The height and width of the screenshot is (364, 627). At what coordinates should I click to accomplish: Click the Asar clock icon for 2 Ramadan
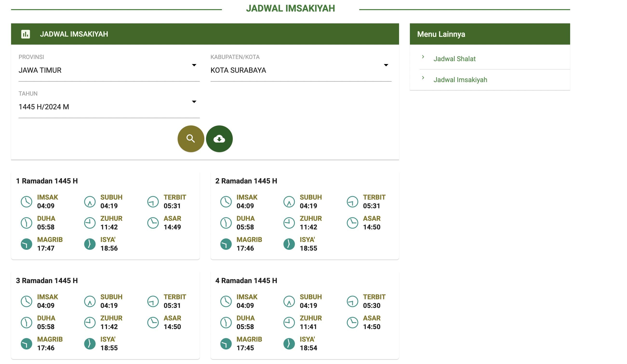click(x=352, y=223)
